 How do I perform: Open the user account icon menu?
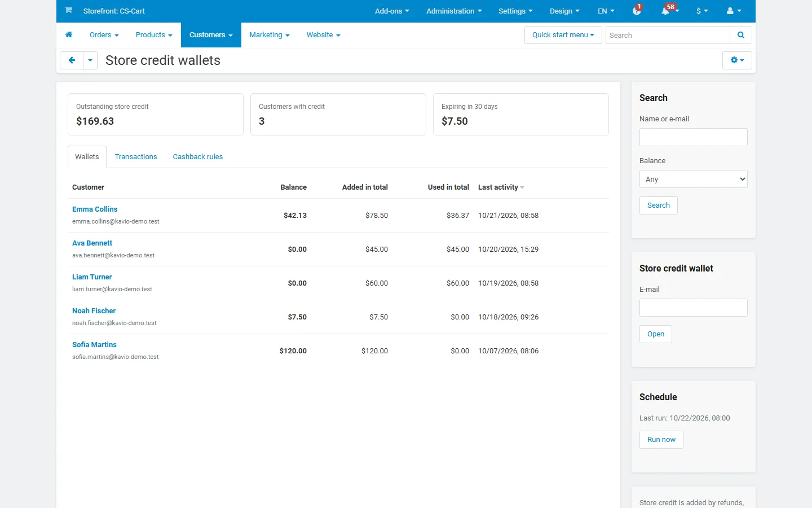coord(734,11)
